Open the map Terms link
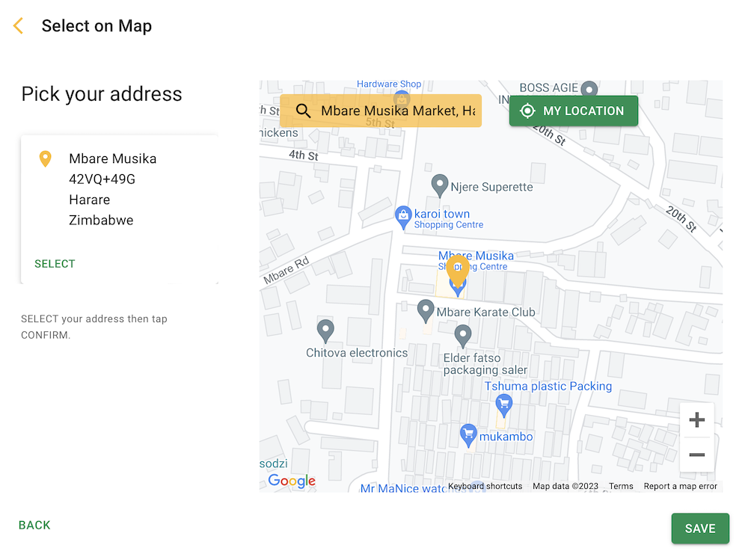This screenshot has height=560, width=748. (621, 486)
